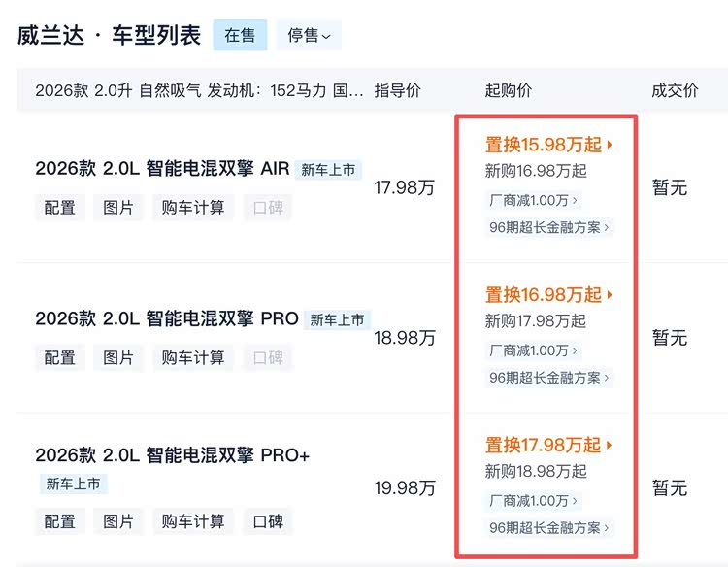Expand the 停售 dropdown
Image resolution: width=728 pixels, height=567 pixels.
(309, 35)
